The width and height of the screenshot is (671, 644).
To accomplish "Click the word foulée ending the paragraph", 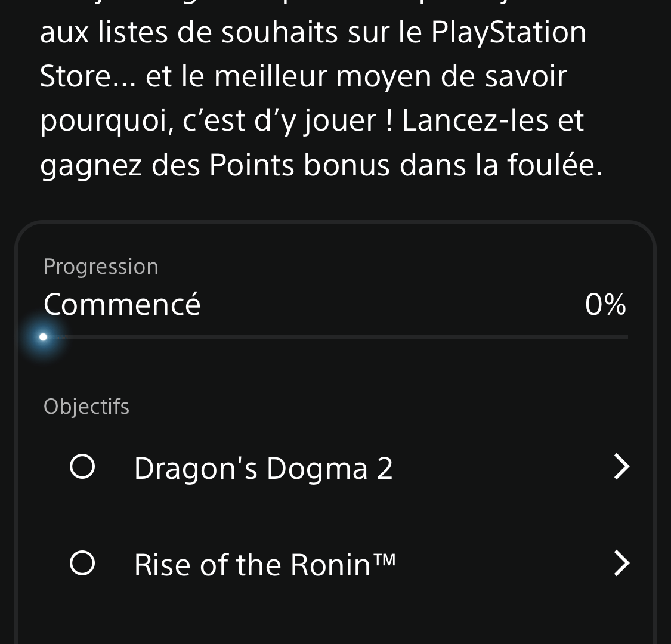I will click(555, 165).
